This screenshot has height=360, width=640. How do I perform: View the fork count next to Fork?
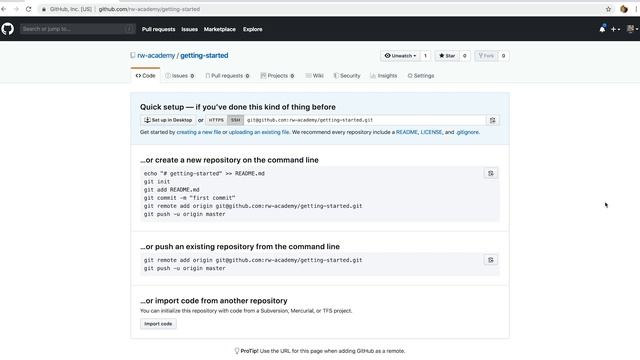(503, 56)
